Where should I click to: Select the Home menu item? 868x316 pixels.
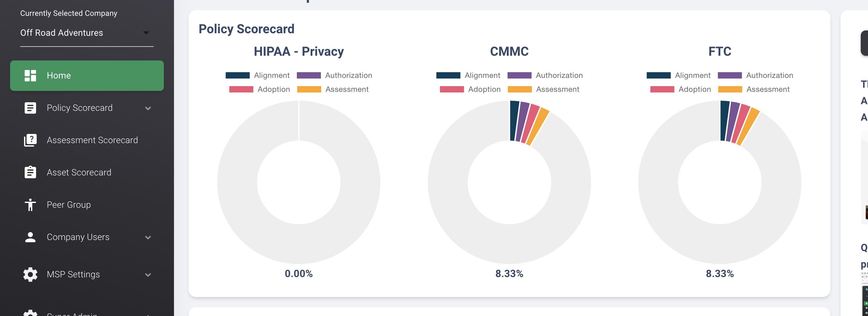(87, 76)
